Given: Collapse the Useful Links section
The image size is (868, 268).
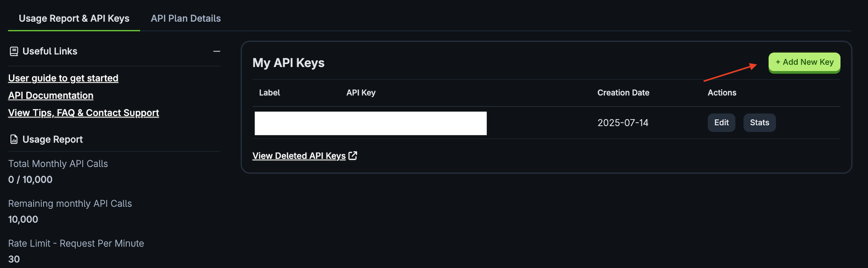Looking at the screenshot, I should [216, 51].
